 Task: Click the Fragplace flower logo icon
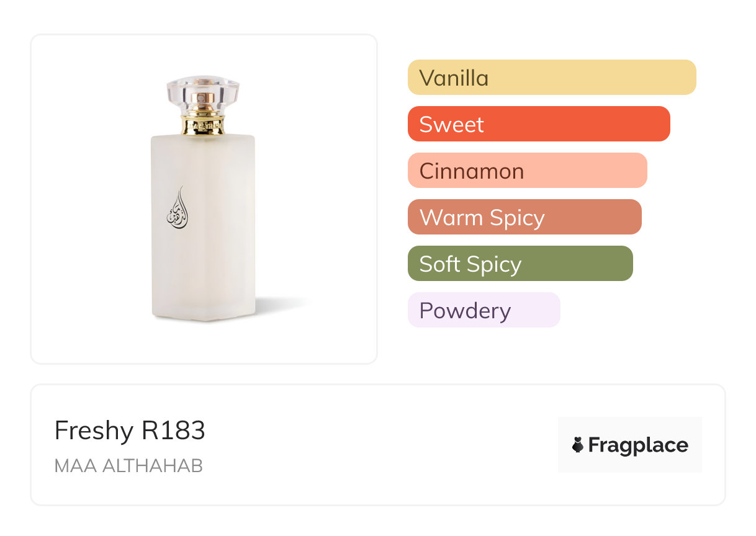(578, 445)
